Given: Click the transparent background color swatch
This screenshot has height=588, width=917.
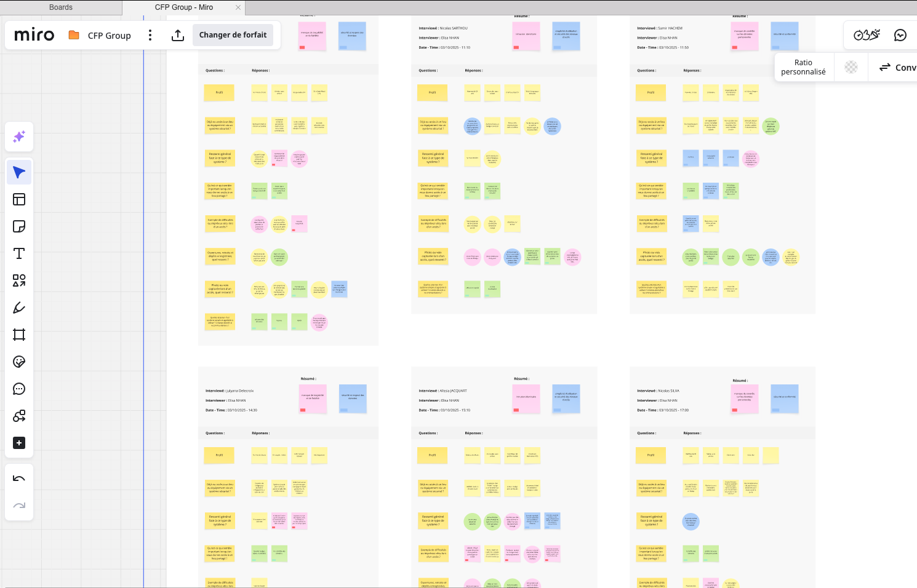Looking at the screenshot, I should point(851,67).
